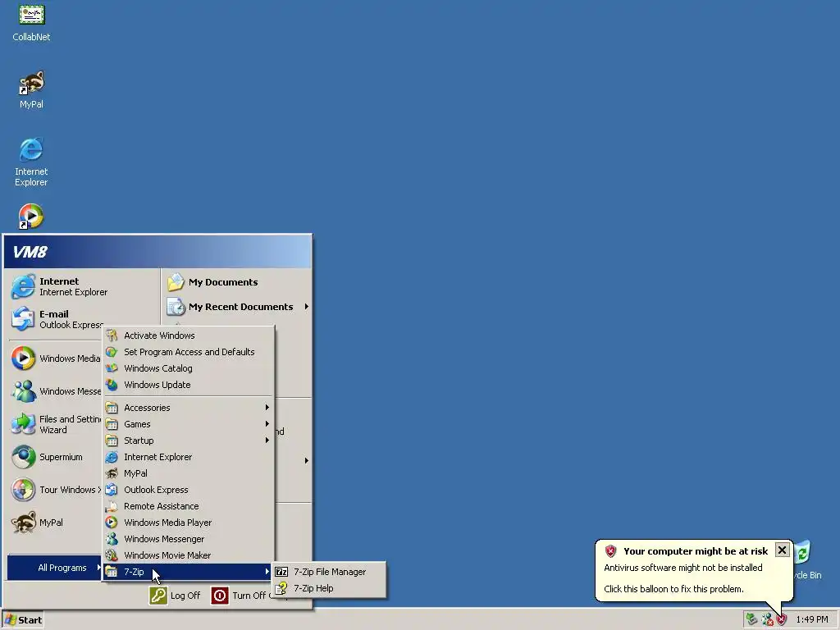The height and width of the screenshot is (630, 840).
Task: Choose Outlook Express in All Programs list
Action: (x=189, y=490)
